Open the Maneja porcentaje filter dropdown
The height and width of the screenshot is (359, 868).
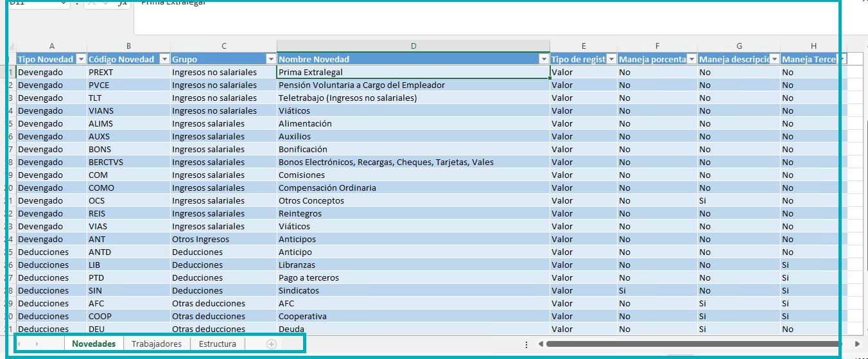[691, 59]
